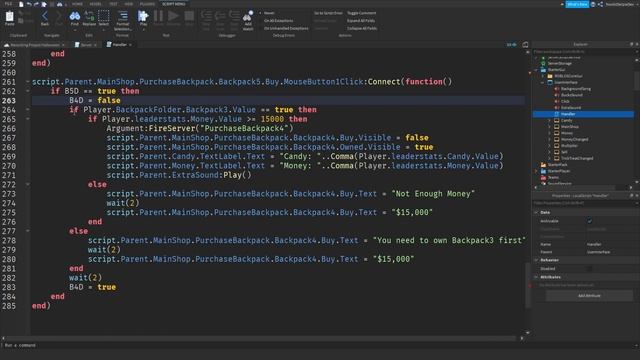
Task: Click the Redo arrow in title bar
Action: pos(36,4)
